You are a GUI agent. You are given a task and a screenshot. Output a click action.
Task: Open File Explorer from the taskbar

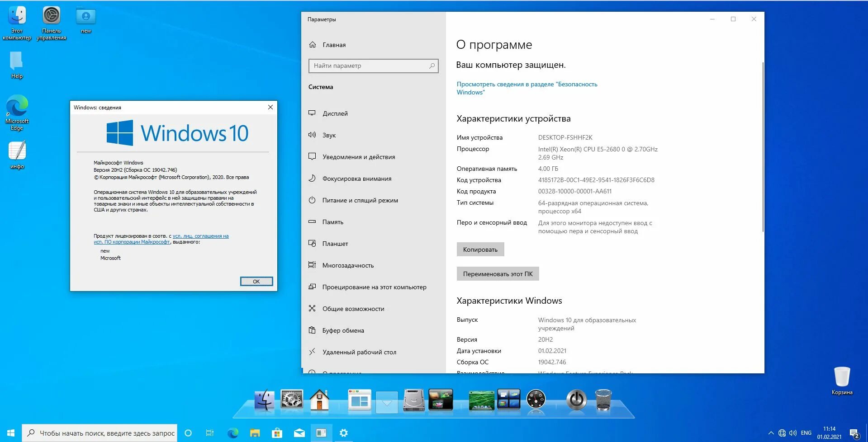[x=255, y=433]
